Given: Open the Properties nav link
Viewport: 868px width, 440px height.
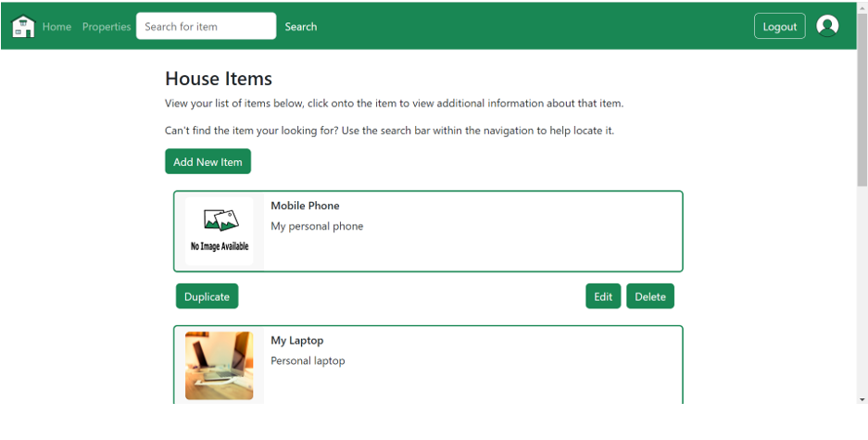Looking at the screenshot, I should click(107, 27).
